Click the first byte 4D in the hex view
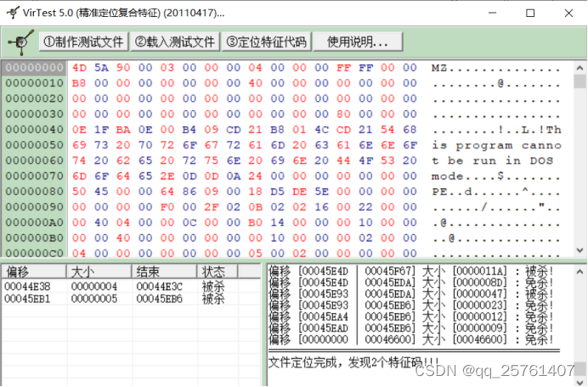Image resolution: width=588 pixels, height=387 pixels. tap(79, 68)
